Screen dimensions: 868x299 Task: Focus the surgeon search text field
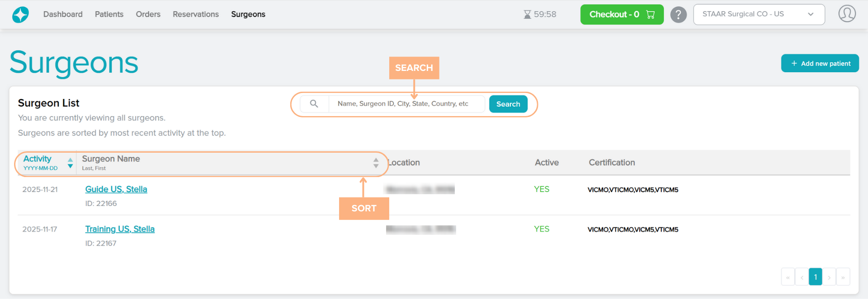pyautogui.click(x=407, y=104)
